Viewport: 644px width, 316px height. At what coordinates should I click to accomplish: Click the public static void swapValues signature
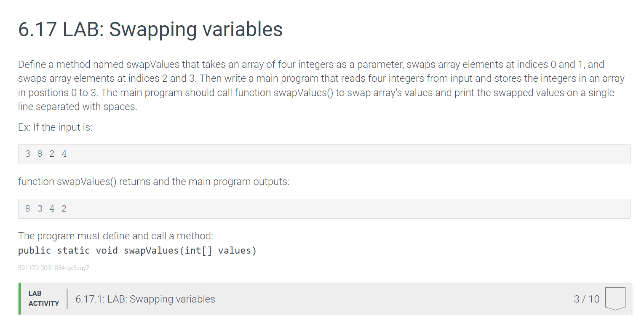click(137, 251)
